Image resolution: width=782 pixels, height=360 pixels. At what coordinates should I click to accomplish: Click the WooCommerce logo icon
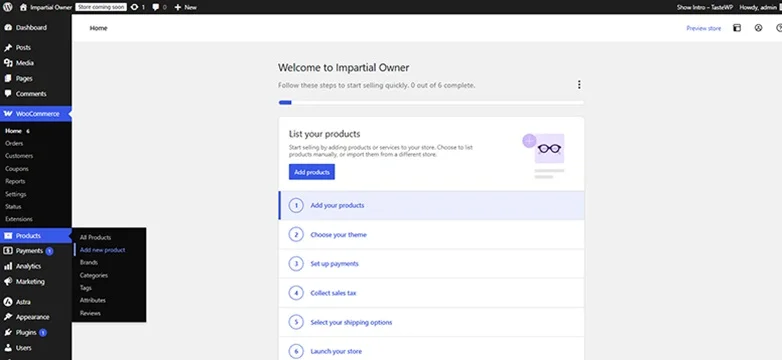(7, 114)
